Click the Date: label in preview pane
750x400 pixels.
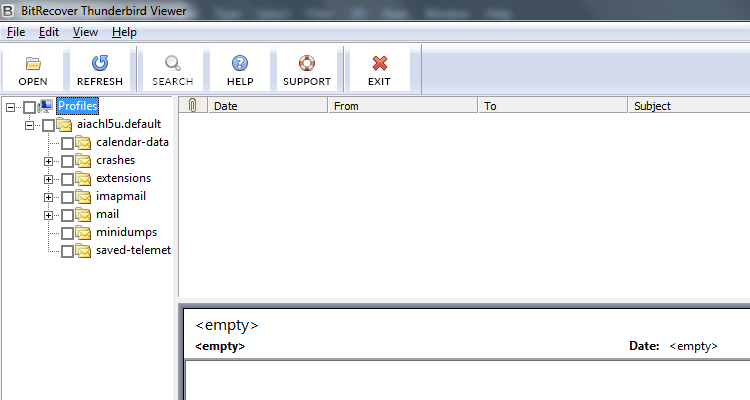(x=644, y=346)
